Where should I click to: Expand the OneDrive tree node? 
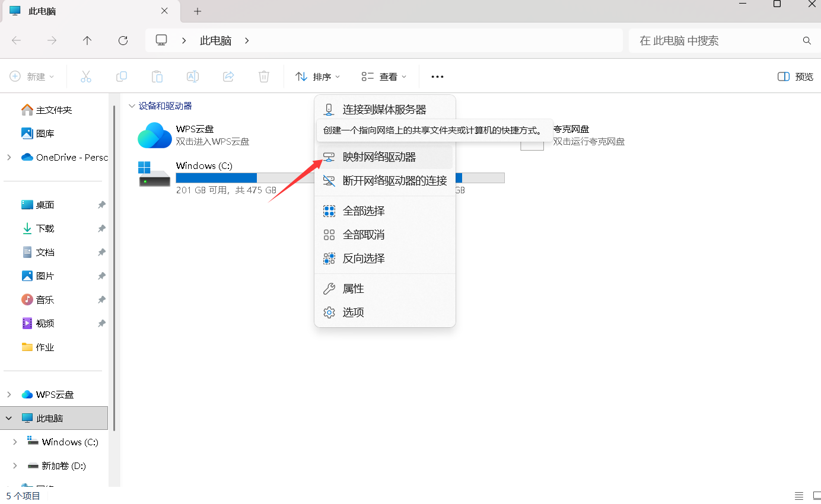tap(9, 157)
